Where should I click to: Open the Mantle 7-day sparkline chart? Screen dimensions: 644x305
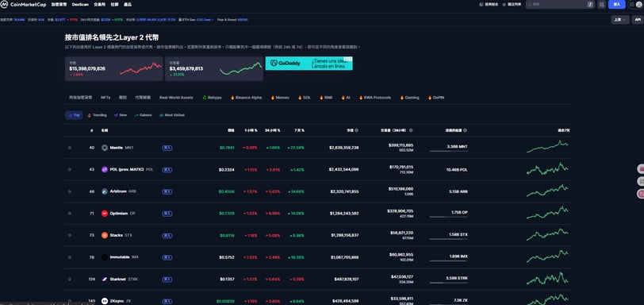(x=547, y=147)
